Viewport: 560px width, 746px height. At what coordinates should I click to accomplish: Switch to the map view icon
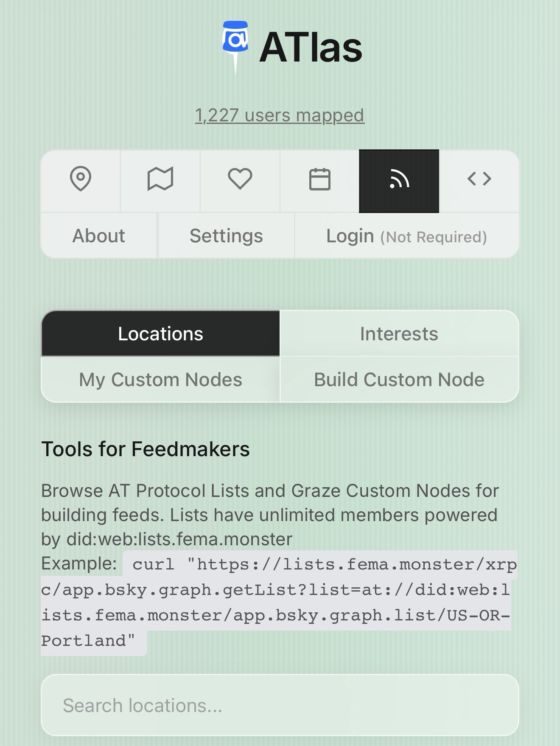tap(160, 180)
